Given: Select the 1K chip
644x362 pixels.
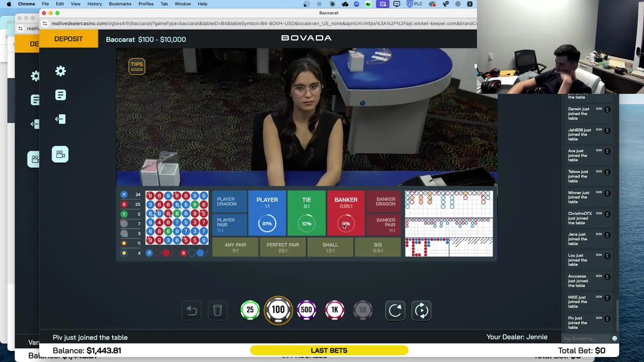Looking at the screenshot, I should [335, 310].
